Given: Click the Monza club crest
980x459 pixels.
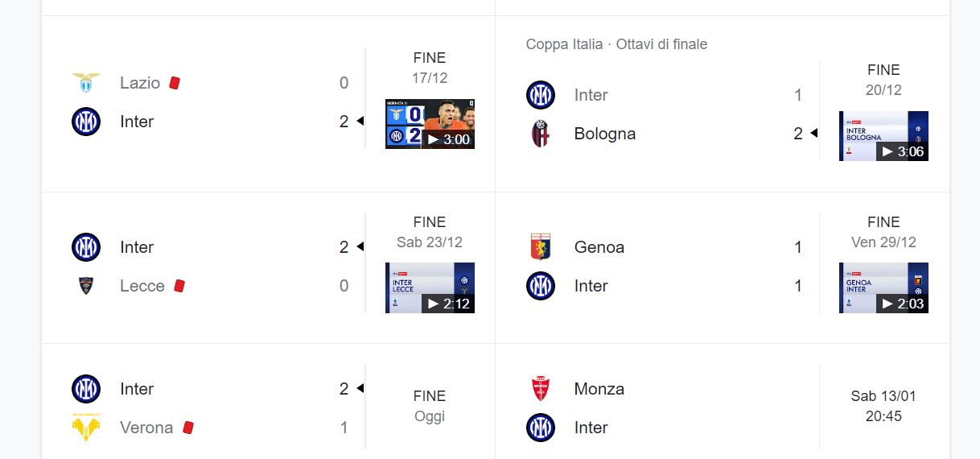Looking at the screenshot, I should coord(541,389).
